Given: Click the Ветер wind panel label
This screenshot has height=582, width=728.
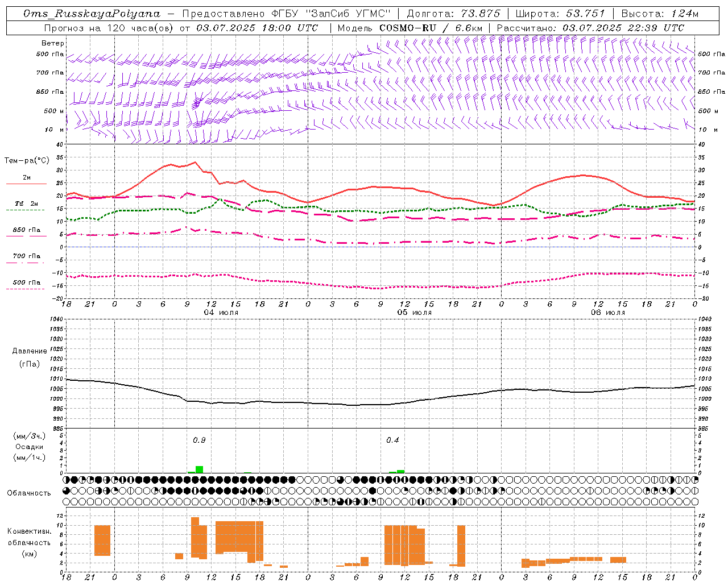Looking at the screenshot, I should 53,43.
